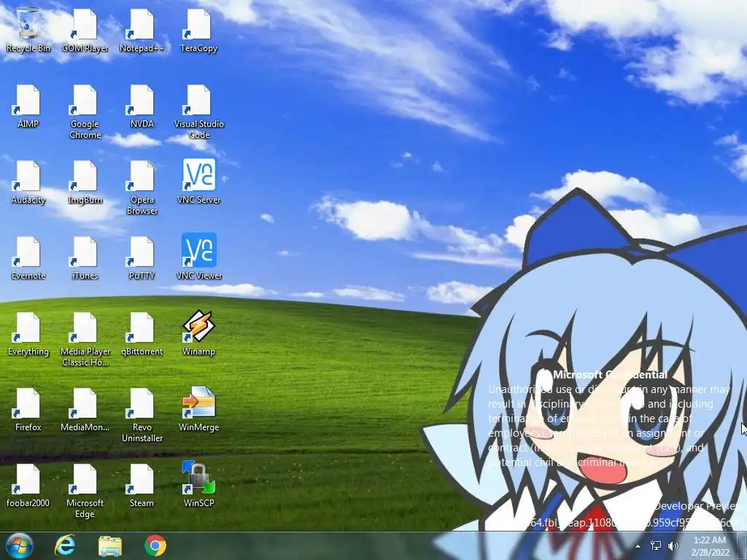Select the Everything search shortcut
The image size is (747, 560).
pyautogui.click(x=28, y=333)
